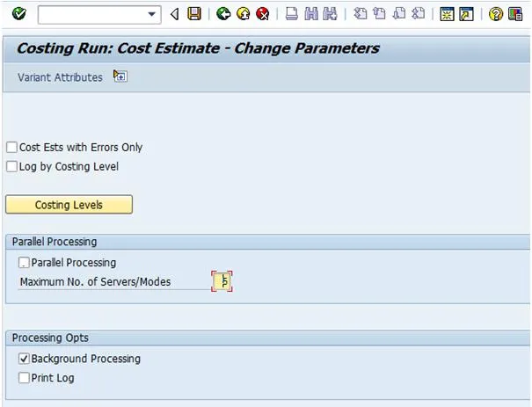Image resolution: width=532 pixels, height=407 pixels.
Task: Uncheck the Background Processing checkbox
Action: pos(24,359)
